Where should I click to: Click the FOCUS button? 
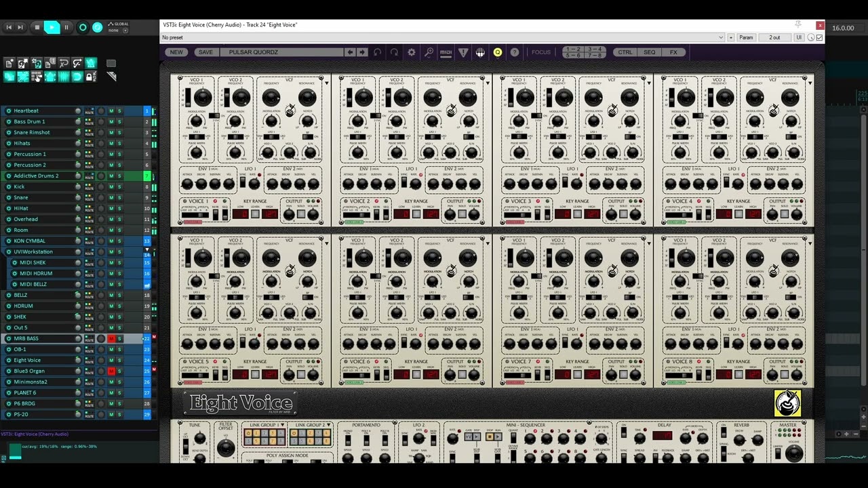(541, 52)
